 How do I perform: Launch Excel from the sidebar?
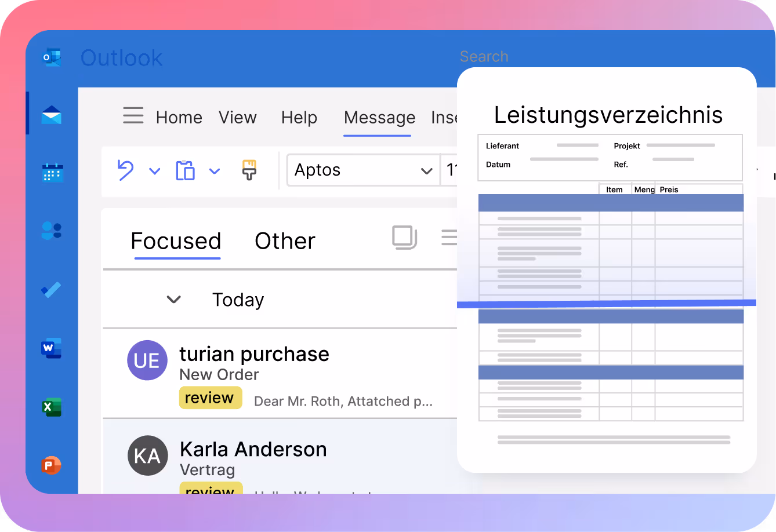click(x=52, y=407)
